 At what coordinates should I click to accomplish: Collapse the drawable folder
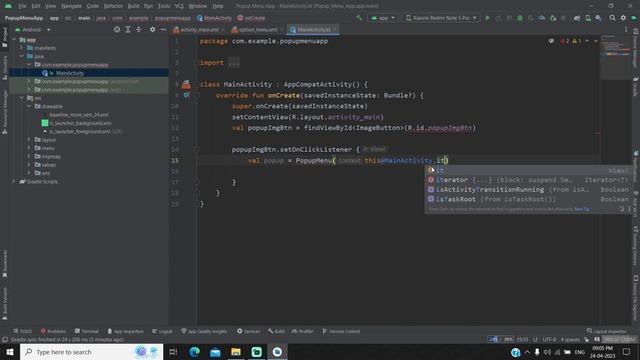click(29, 106)
